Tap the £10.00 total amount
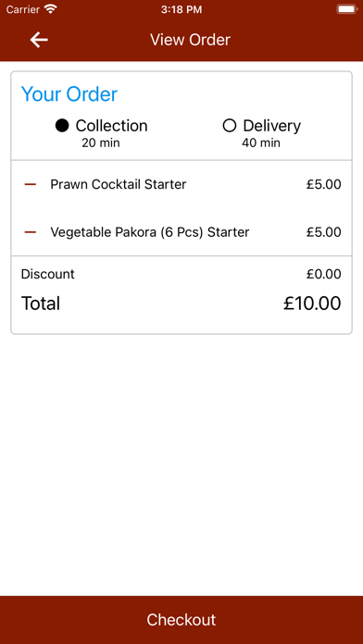This screenshot has height=644, width=363. click(312, 303)
